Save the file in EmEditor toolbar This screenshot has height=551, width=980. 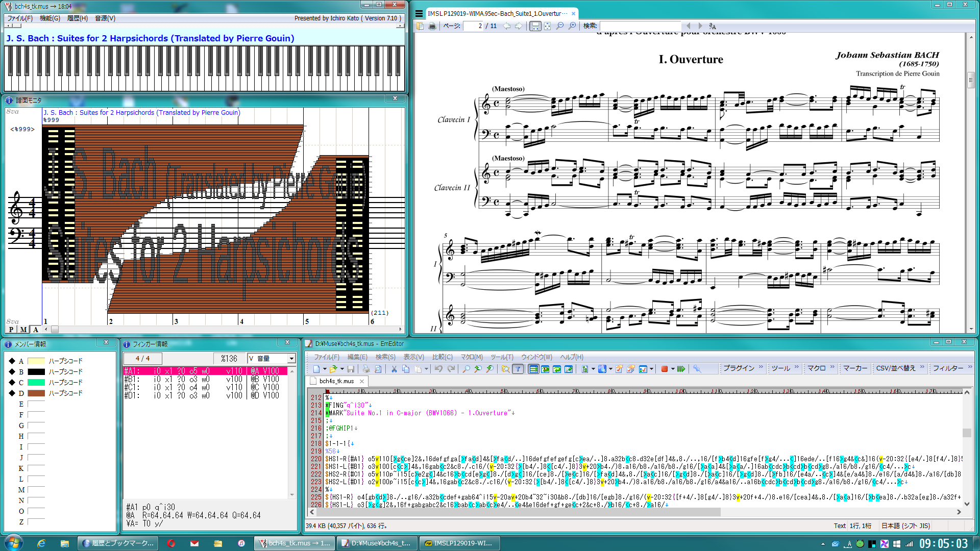[x=351, y=369]
